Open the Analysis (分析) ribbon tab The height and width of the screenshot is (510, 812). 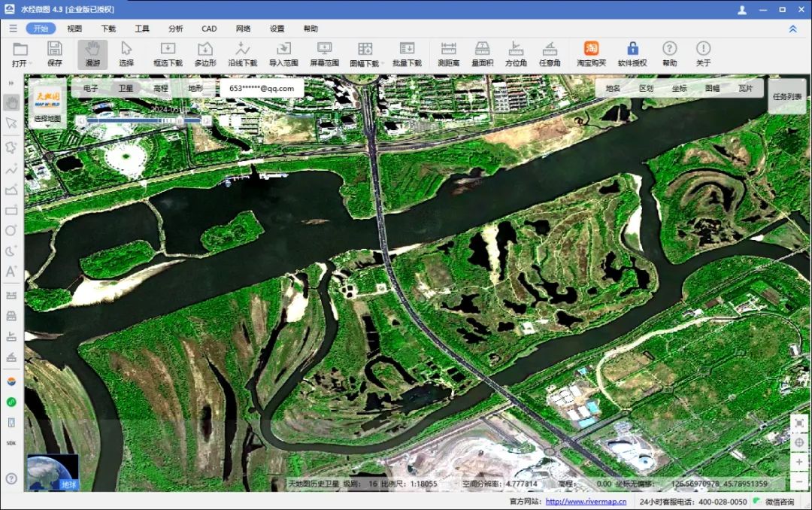[x=175, y=29]
